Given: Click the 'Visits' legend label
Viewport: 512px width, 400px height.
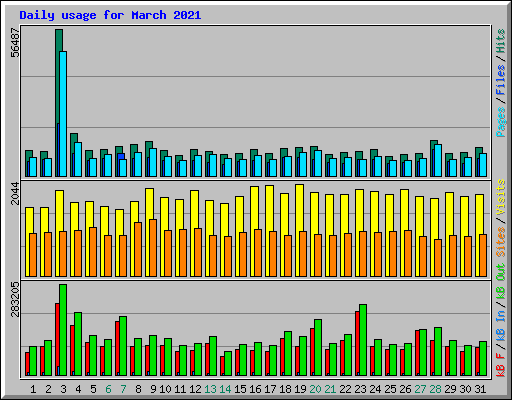Looking at the screenshot, I should [x=501, y=197].
